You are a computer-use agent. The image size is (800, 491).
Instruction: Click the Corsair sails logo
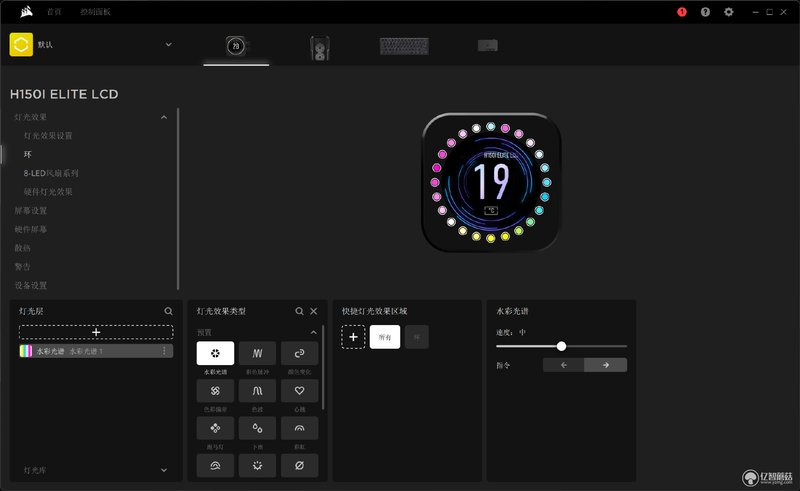click(x=27, y=11)
